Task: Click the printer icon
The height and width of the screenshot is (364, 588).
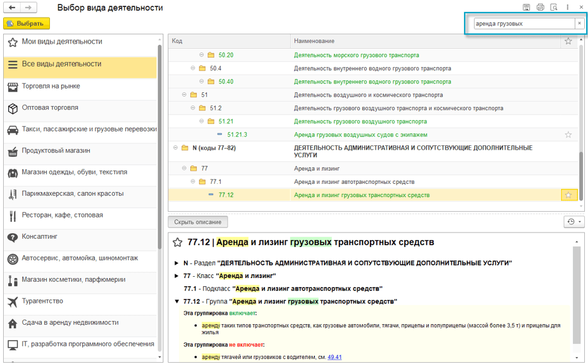Action: [x=541, y=8]
